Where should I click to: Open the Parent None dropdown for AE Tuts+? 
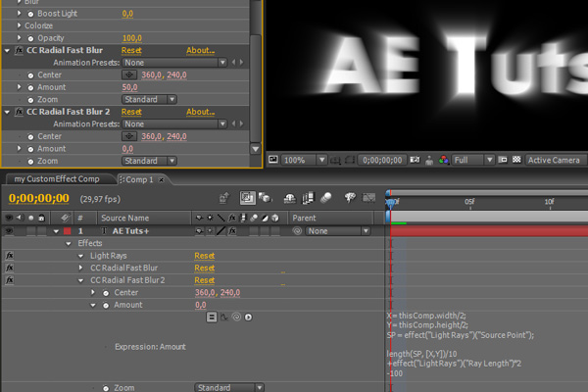(x=338, y=231)
